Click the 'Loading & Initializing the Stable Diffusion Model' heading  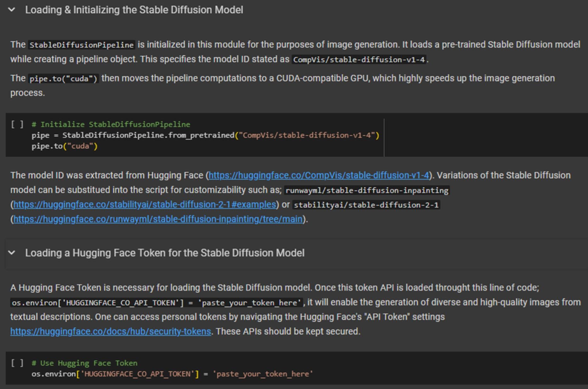[134, 10]
